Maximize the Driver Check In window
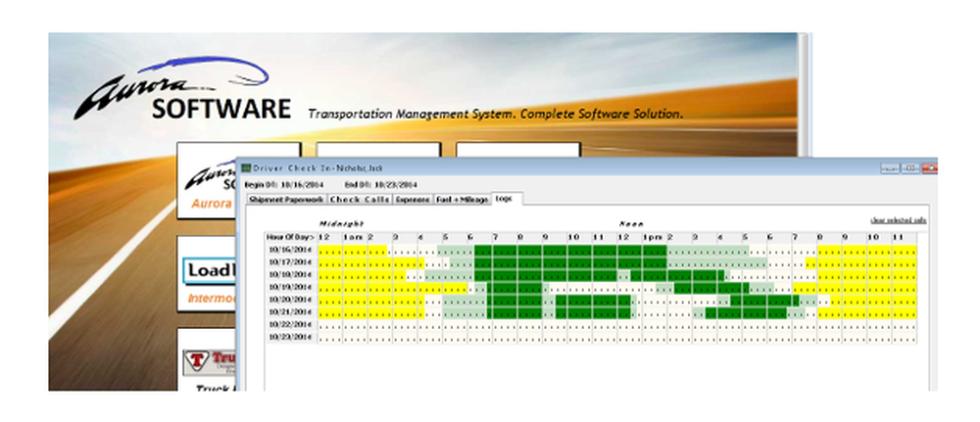Screen dimensions: 980x422 coord(910,168)
